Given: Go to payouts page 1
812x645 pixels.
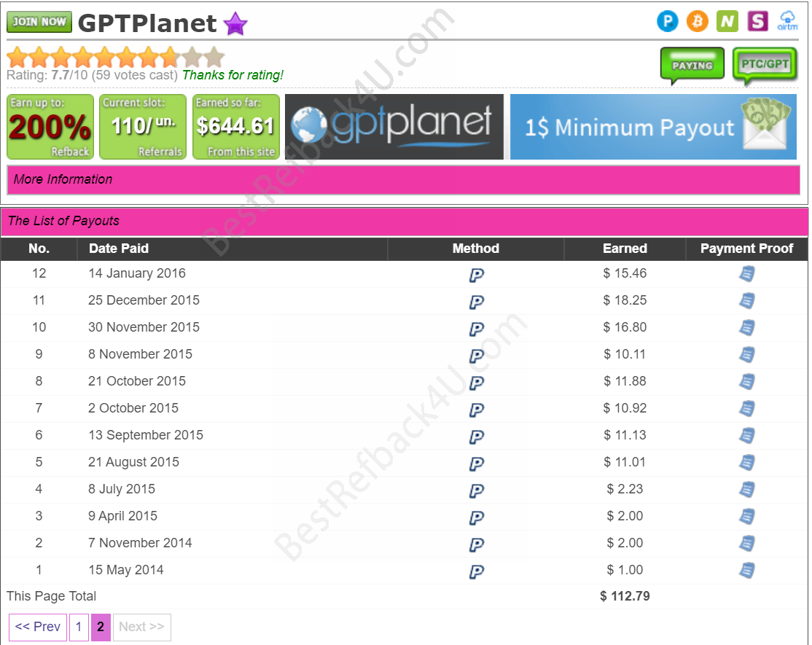Looking at the screenshot, I should (x=79, y=627).
